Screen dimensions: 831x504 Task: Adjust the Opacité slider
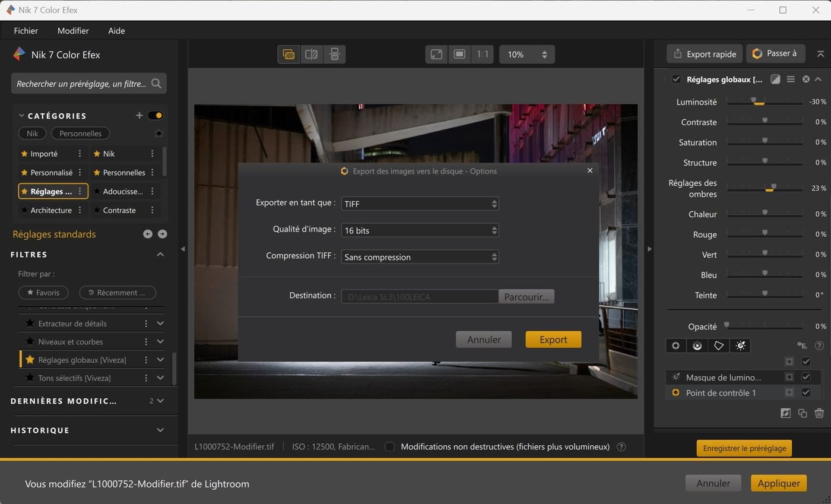coord(765,326)
